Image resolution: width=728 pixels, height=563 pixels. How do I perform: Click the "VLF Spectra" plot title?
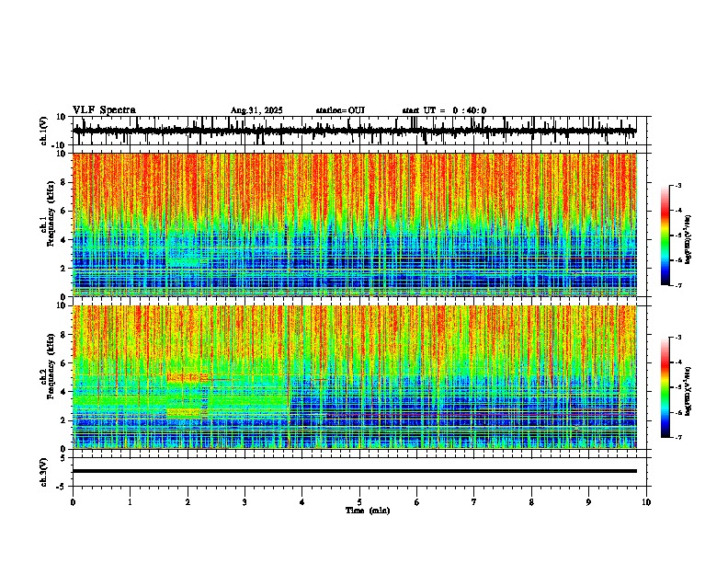[x=104, y=110]
